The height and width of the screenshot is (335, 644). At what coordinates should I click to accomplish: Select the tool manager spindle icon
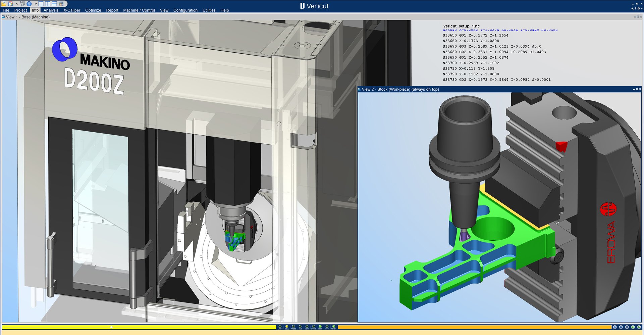(22, 3)
